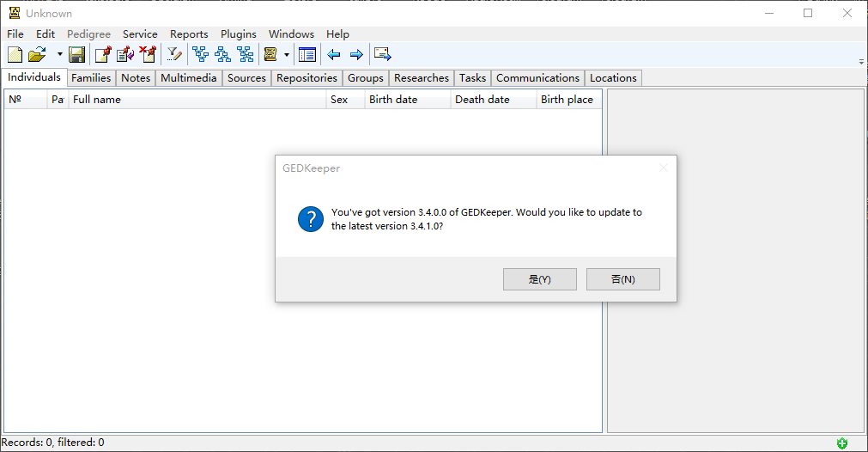Viewport: 868px width, 452px height.
Task: Switch to the Researches tab
Action: point(422,78)
